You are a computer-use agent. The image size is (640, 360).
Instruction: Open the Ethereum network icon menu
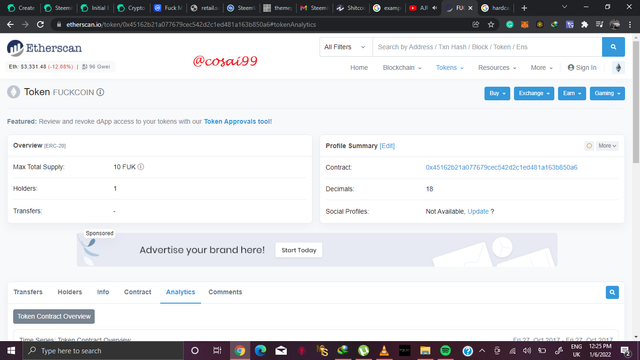pyautogui.click(x=618, y=68)
